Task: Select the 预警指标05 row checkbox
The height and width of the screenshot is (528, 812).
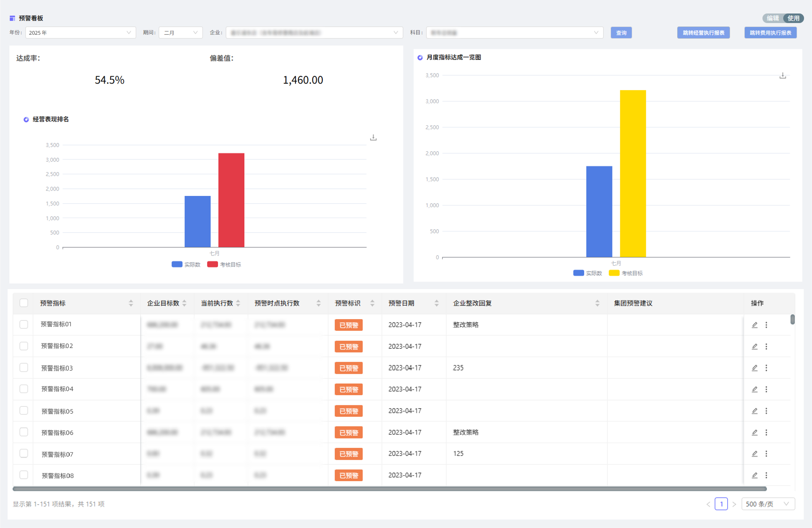Action: click(x=24, y=411)
